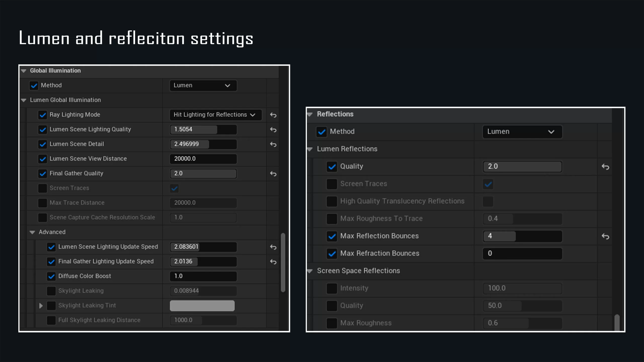Click the Final Gather Lighting Update Speed slider
The height and width of the screenshot is (362, 644).
click(x=203, y=262)
